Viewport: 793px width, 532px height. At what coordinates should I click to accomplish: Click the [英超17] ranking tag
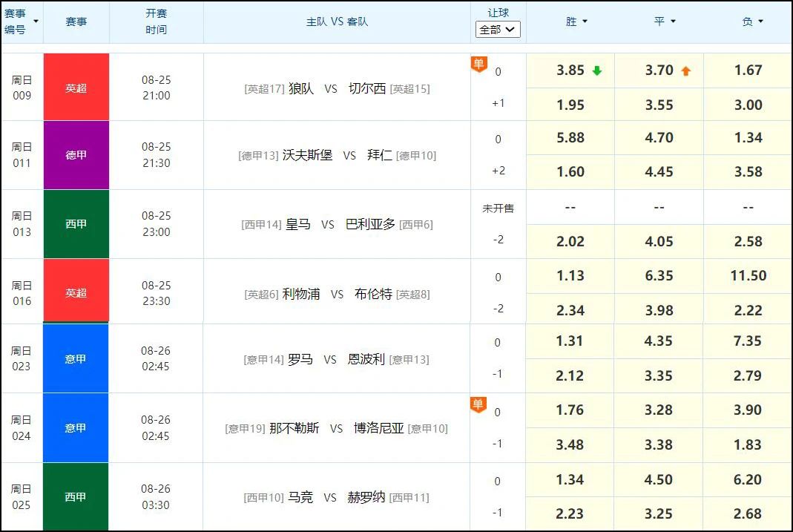(265, 89)
